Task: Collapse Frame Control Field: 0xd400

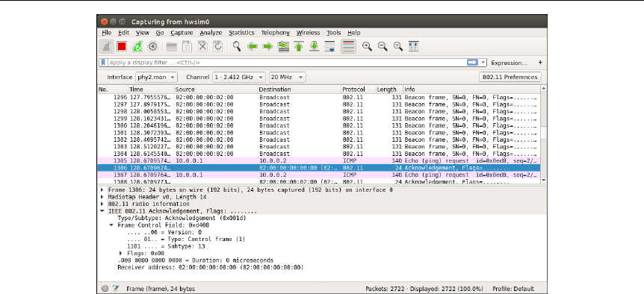Action: [111, 225]
